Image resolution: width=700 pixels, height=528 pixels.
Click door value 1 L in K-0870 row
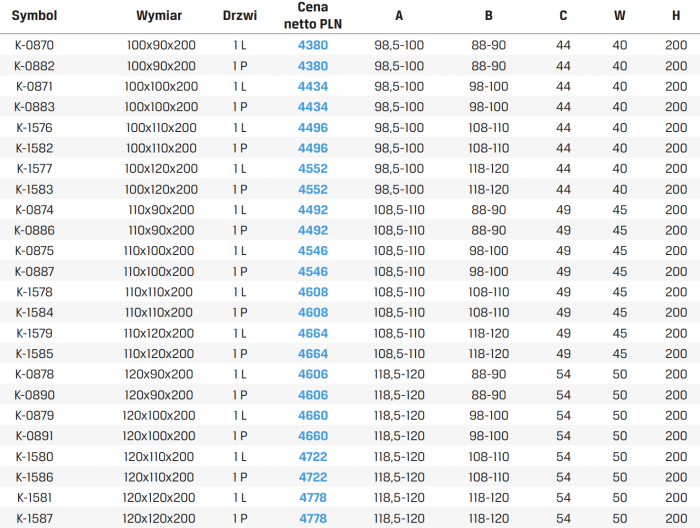(x=240, y=45)
